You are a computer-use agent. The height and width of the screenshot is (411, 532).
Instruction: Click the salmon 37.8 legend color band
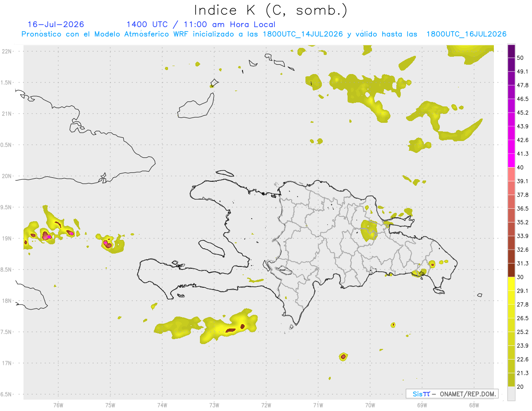coord(511,202)
